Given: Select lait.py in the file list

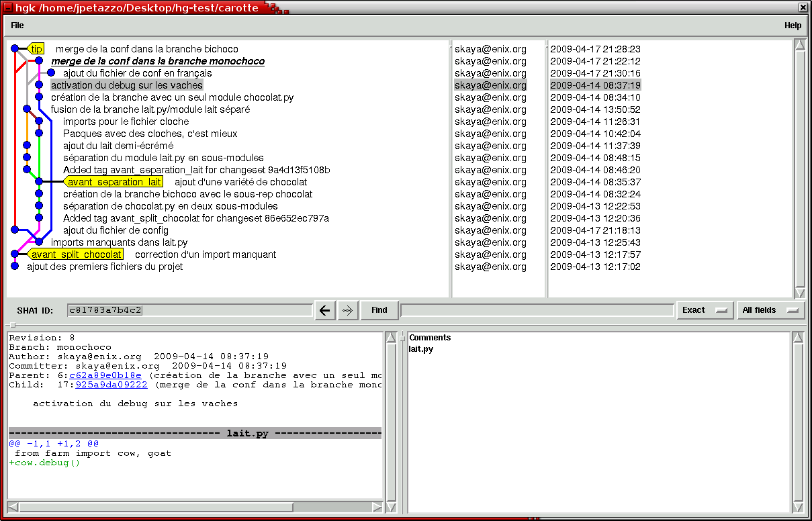Looking at the screenshot, I should [x=421, y=350].
